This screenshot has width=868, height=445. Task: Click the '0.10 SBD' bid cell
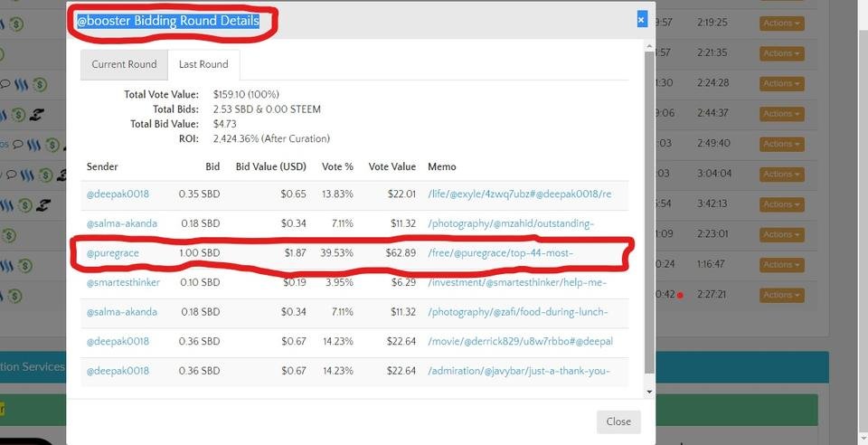click(200, 282)
